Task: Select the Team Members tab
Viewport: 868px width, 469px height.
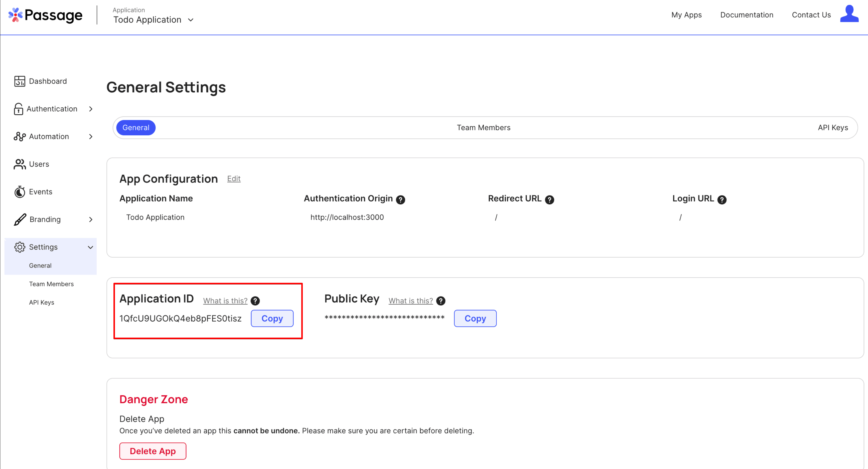Action: coord(484,128)
